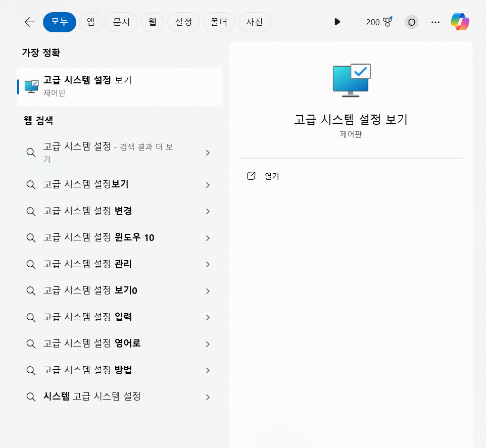Click the play arrow icon near Rewards
The width and height of the screenshot is (486, 448).
(x=337, y=22)
